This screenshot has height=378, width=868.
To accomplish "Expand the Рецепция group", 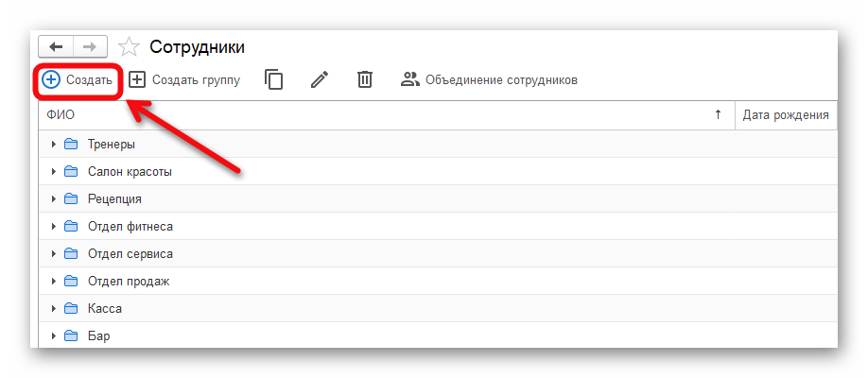I will point(54,199).
